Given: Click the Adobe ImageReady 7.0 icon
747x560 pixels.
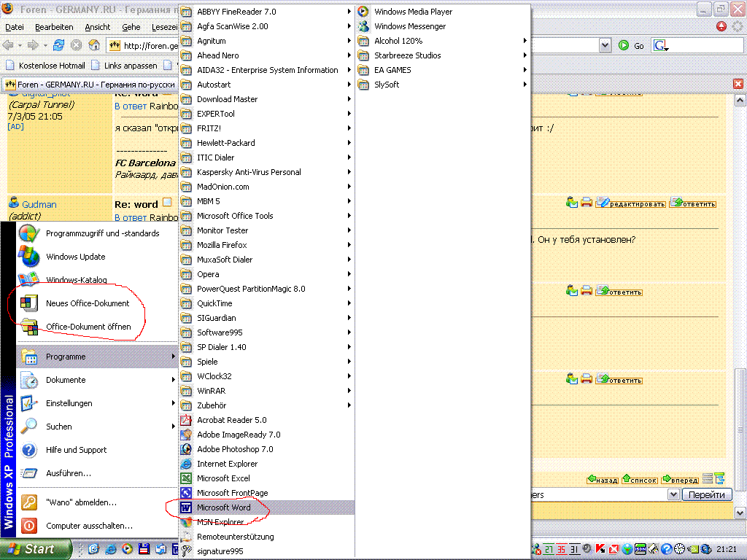Looking at the screenshot, I should 186,435.
